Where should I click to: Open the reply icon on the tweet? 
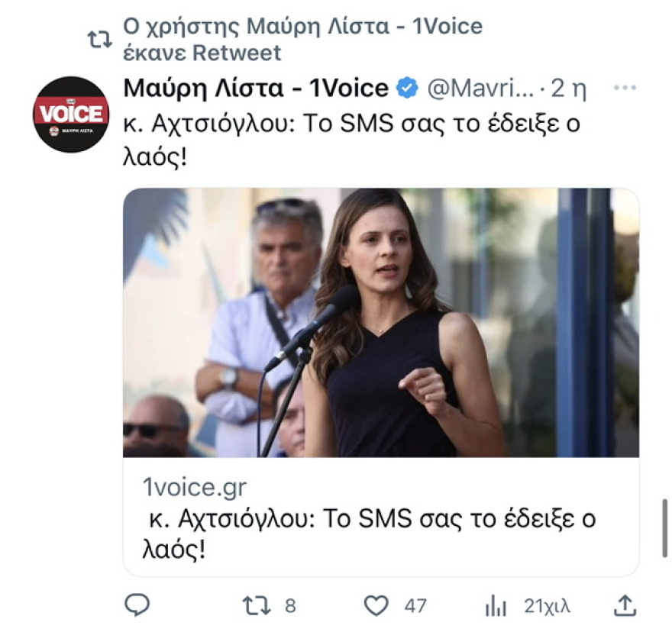138,605
